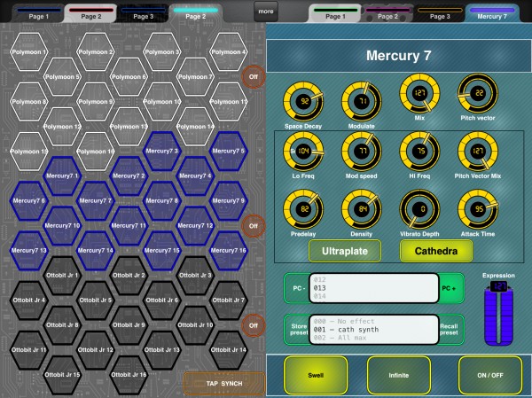Click the Pitch Vector Mix knob
The width and height of the screenshot is (532, 398).
click(478, 151)
